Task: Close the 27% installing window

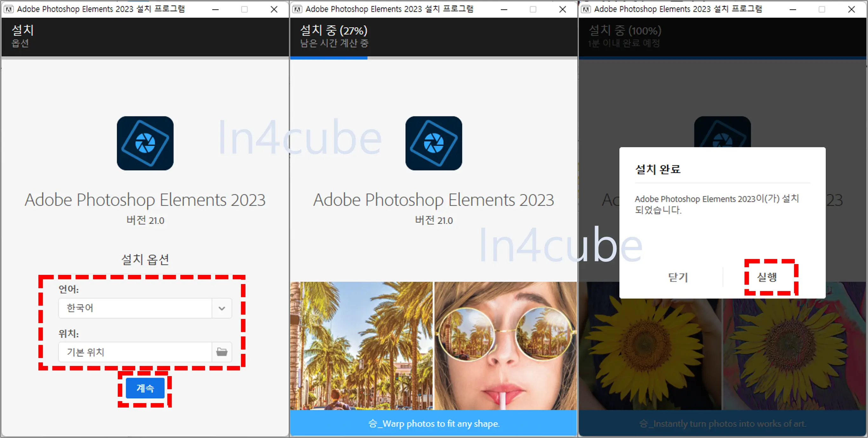Action: [562, 10]
